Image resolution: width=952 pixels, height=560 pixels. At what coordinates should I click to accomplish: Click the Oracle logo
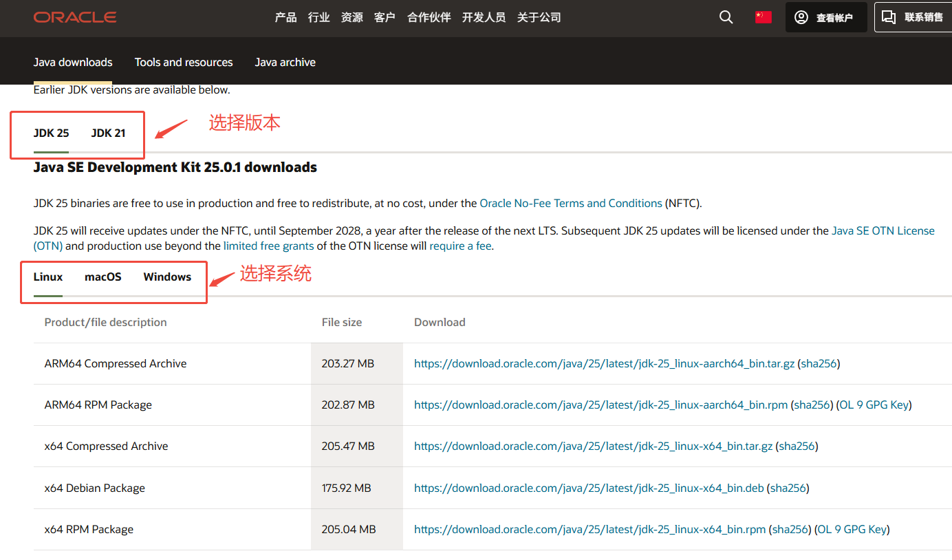(75, 17)
